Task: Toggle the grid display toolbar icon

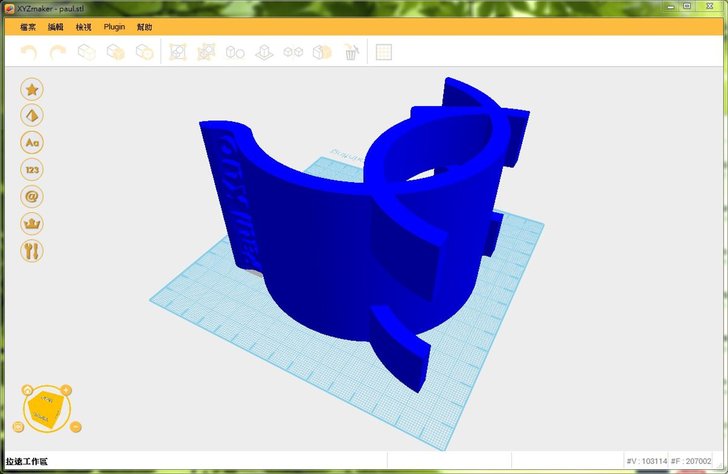Action: click(x=384, y=52)
